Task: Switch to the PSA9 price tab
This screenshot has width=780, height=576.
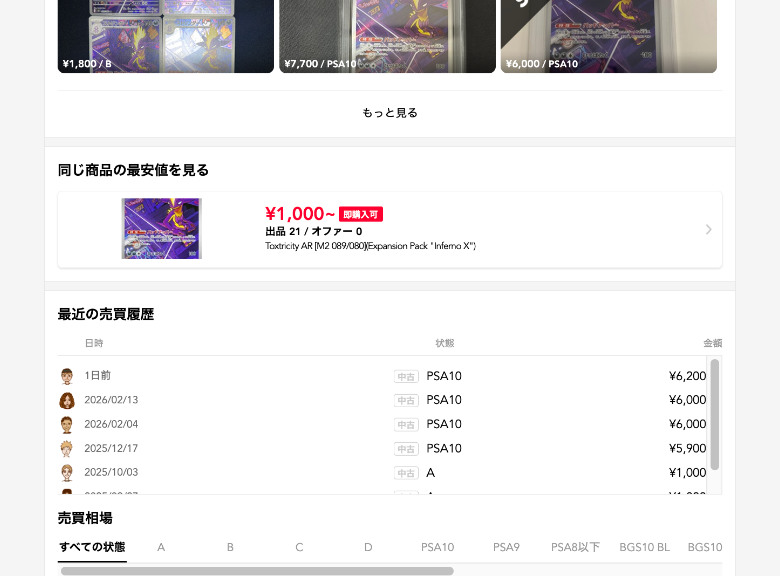Action: [x=506, y=547]
